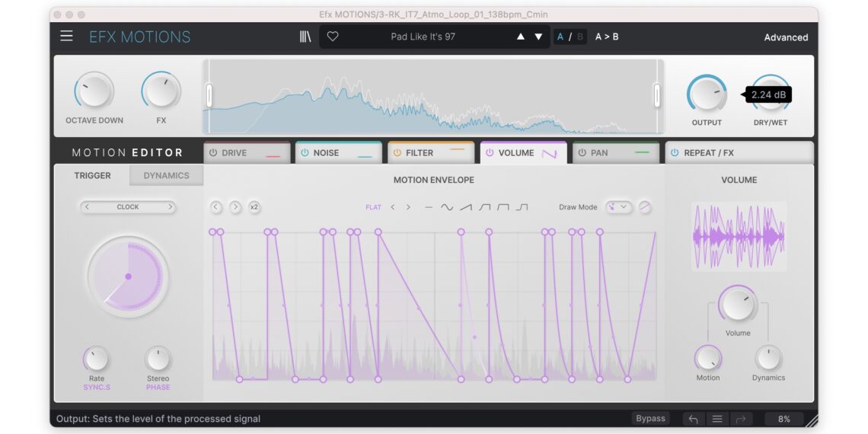The image size is (868, 434).
Task: Click the large Volume knob
Action: [x=738, y=305]
